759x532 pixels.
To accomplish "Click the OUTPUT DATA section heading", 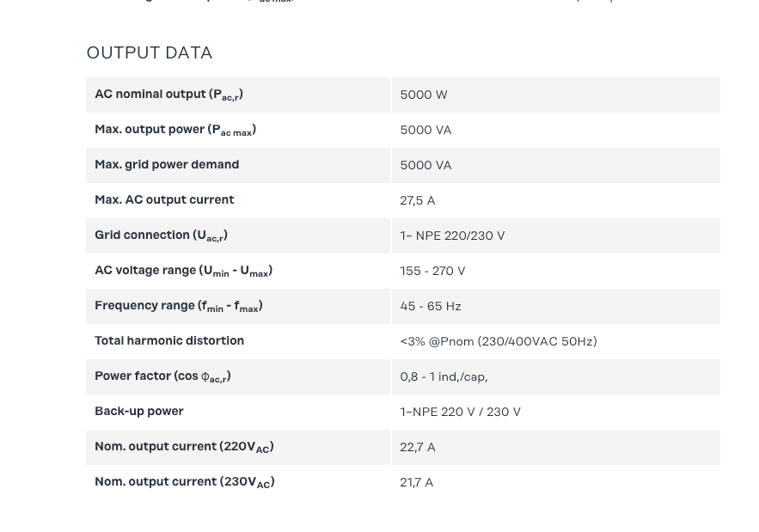I will pyautogui.click(x=150, y=53).
